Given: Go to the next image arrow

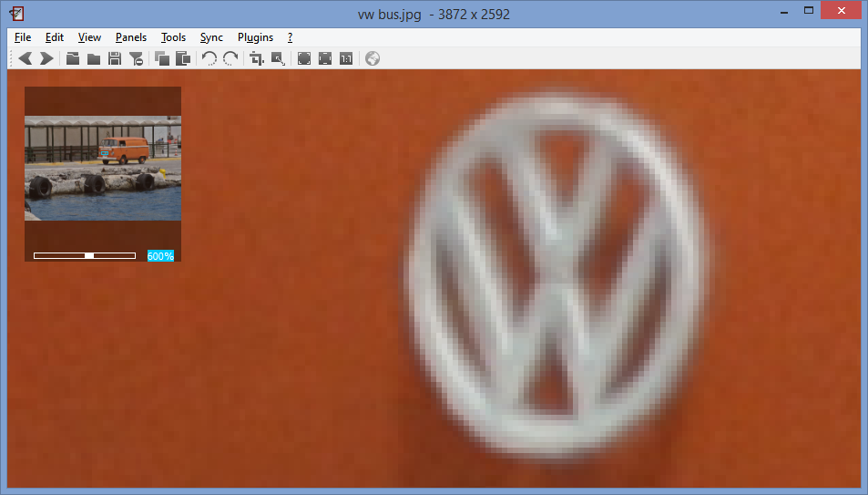Looking at the screenshot, I should [46, 58].
